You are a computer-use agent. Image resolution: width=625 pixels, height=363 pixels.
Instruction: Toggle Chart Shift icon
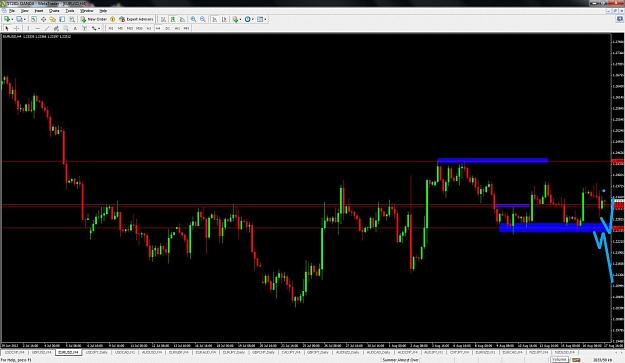[x=224, y=19]
